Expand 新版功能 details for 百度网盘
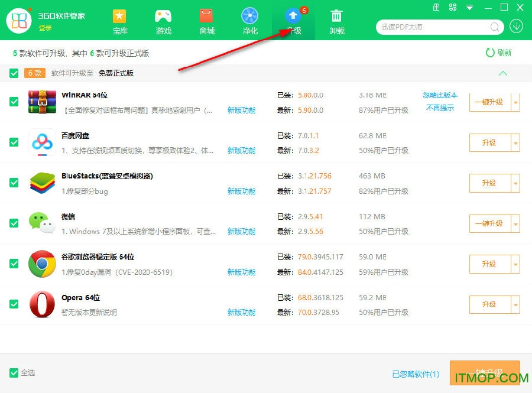Viewport: 532px width, 393px height. 241,150
